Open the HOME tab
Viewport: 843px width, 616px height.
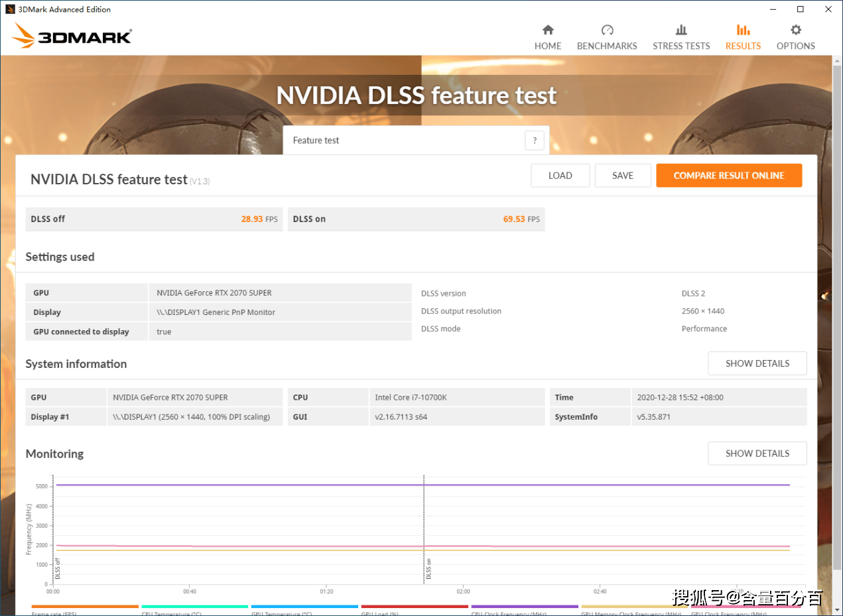point(548,37)
